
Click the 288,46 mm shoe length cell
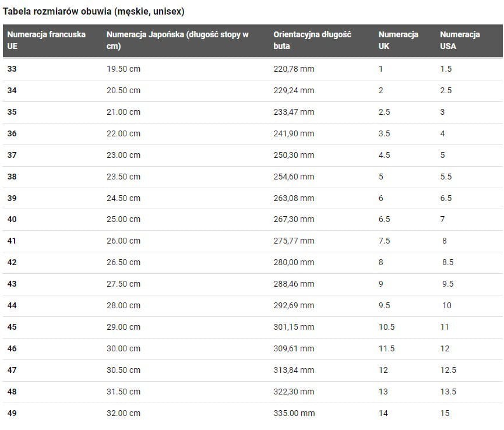click(294, 284)
